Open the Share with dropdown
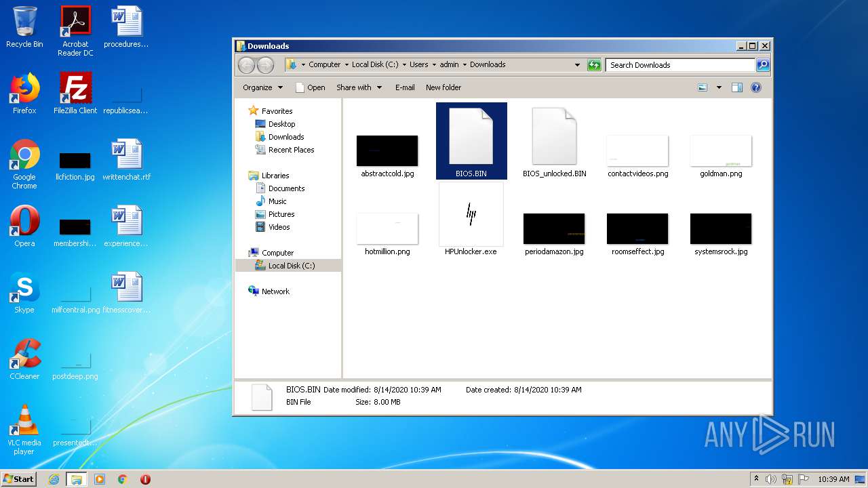 (359, 87)
